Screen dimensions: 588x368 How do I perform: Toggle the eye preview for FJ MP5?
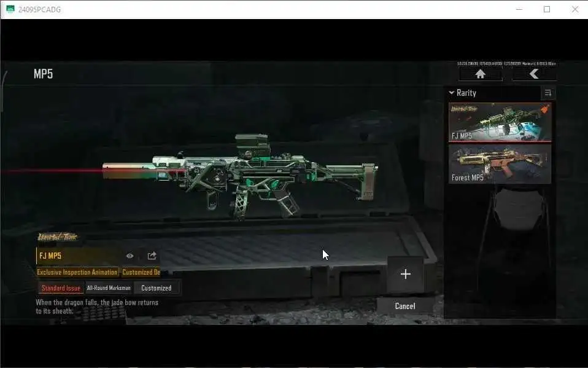coord(130,256)
